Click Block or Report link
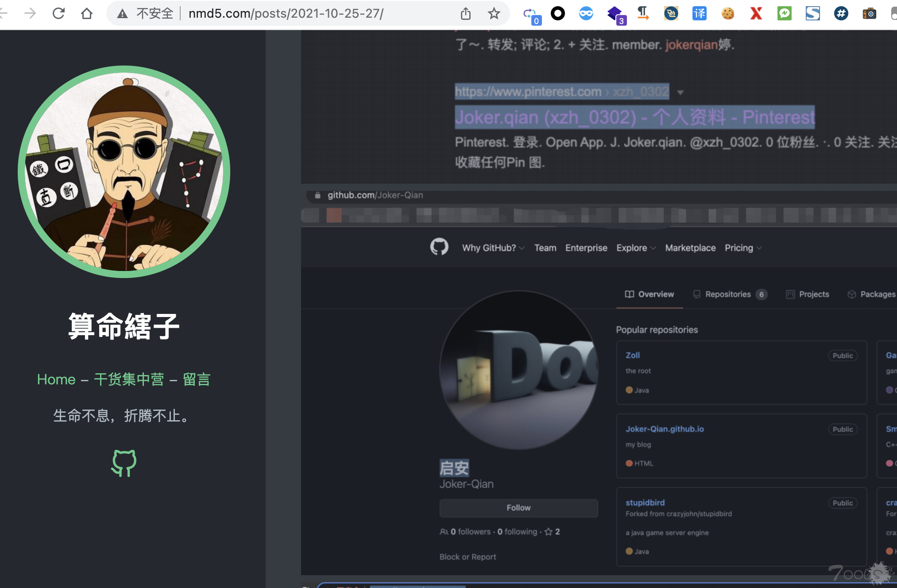This screenshot has height=588, width=897. (468, 557)
